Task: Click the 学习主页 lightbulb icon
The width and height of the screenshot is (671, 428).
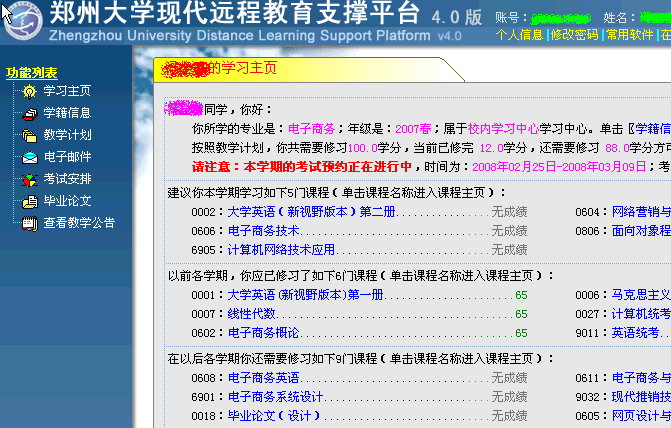Action: pyautogui.click(x=30, y=91)
